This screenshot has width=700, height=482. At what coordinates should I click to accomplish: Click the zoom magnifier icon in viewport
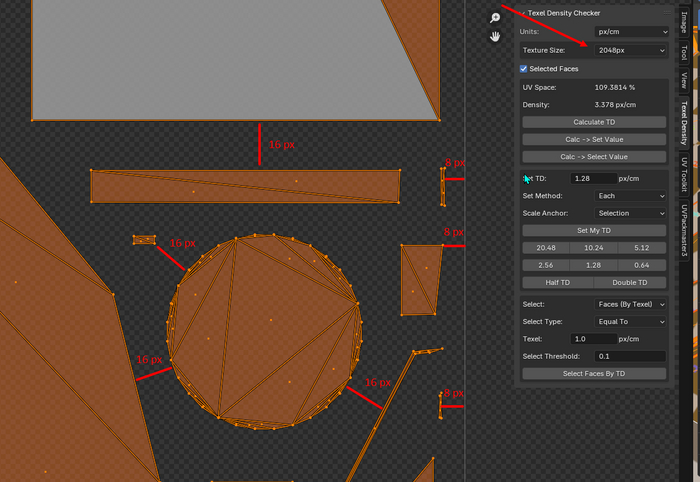point(494,18)
